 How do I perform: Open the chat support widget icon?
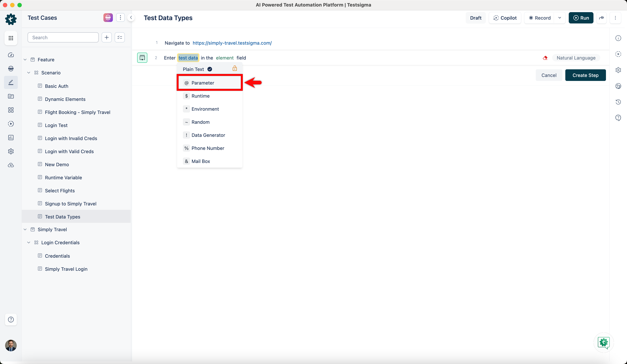pos(604,343)
